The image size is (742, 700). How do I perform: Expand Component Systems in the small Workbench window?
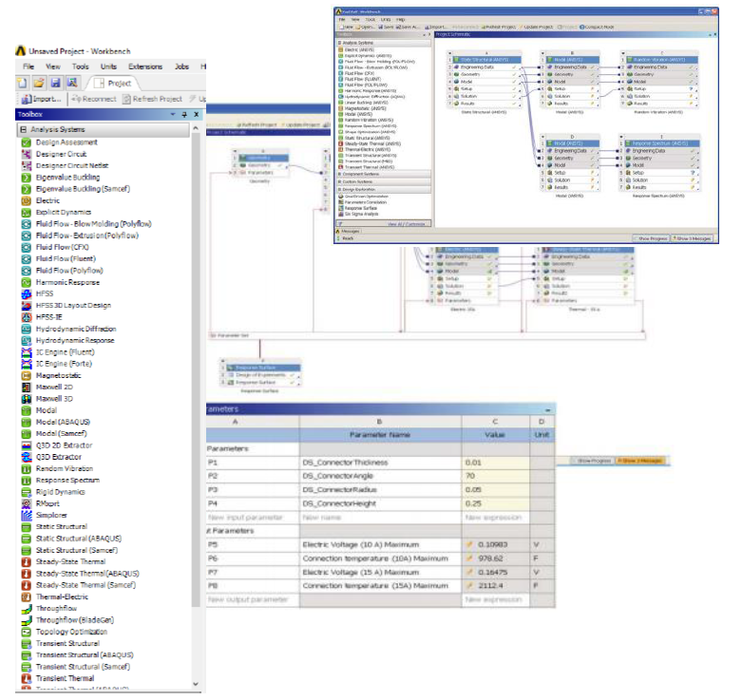pyautogui.click(x=339, y=174)
